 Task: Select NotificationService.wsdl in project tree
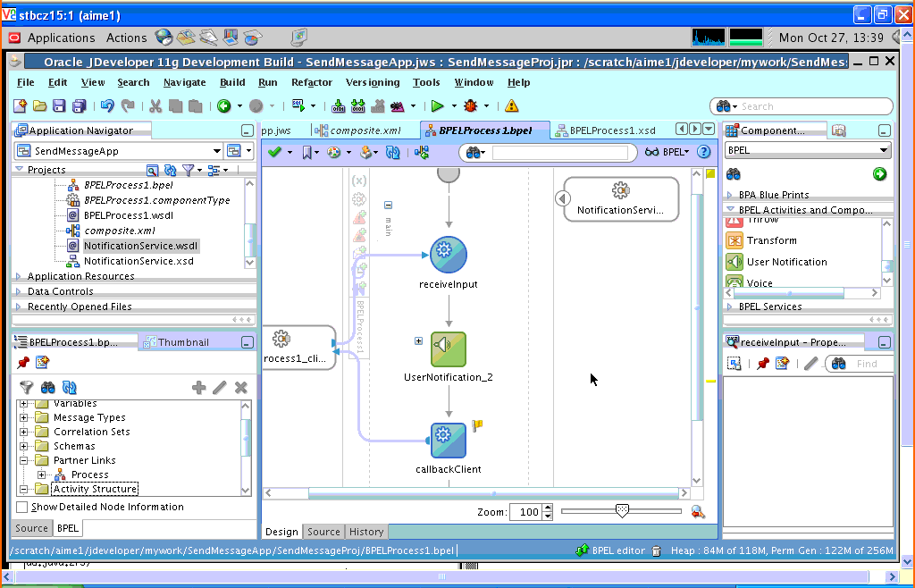[140, 246]
